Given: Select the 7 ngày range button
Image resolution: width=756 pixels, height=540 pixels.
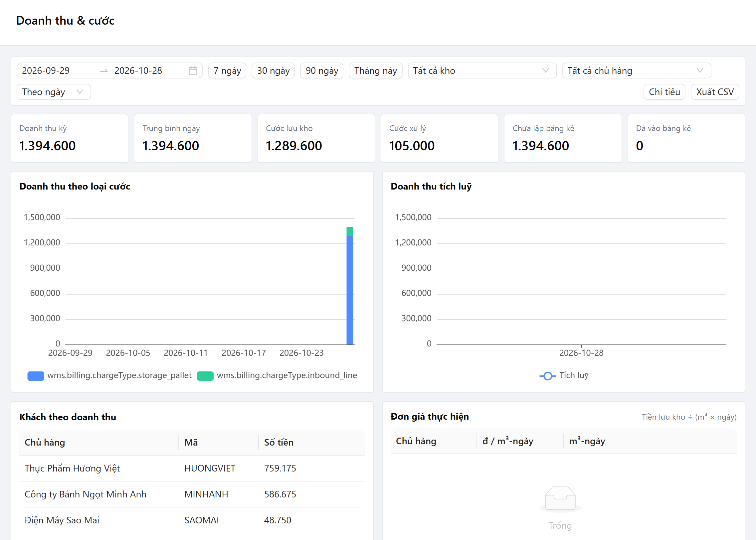Looking at the screenshot, I should point(227,71).
